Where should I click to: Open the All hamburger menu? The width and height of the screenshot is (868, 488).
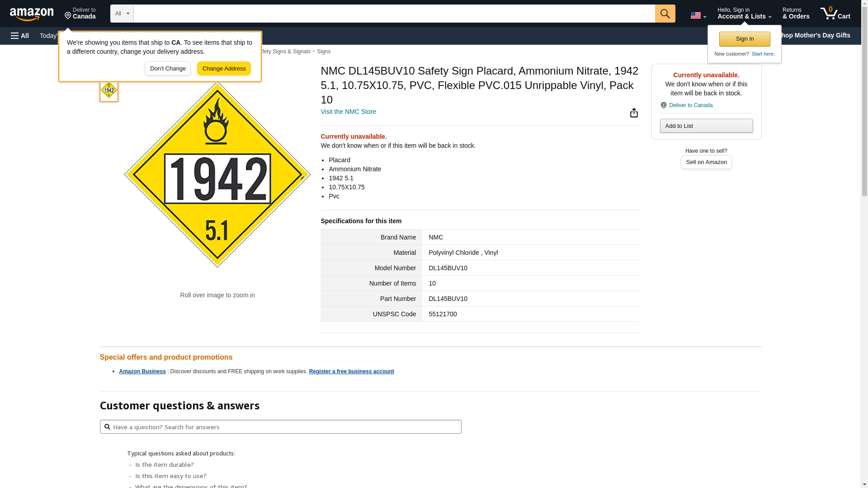coord(20,36)
